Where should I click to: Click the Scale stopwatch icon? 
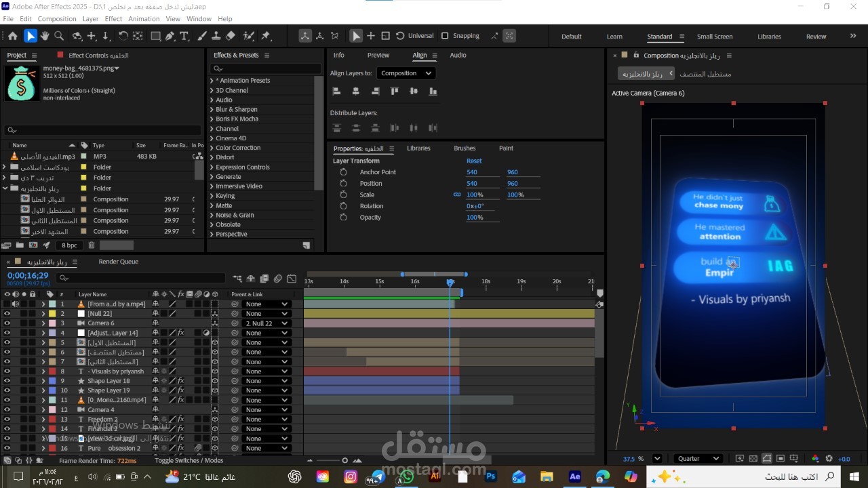coord(344,195)
